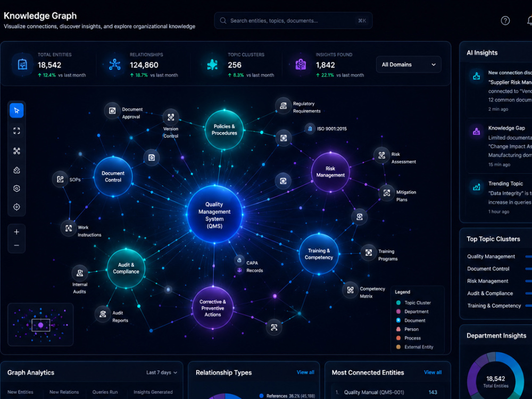Click the Department Insights donut chart

pyautogui.click(x=496, y=377)
